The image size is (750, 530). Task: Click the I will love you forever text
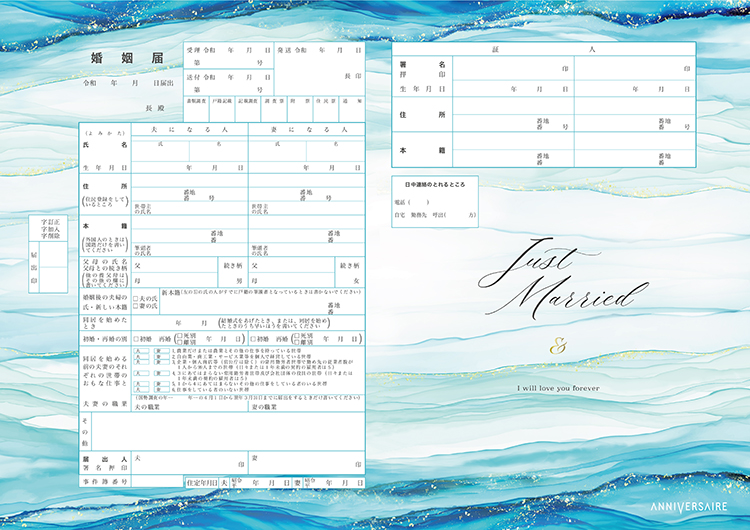(558, 388)
